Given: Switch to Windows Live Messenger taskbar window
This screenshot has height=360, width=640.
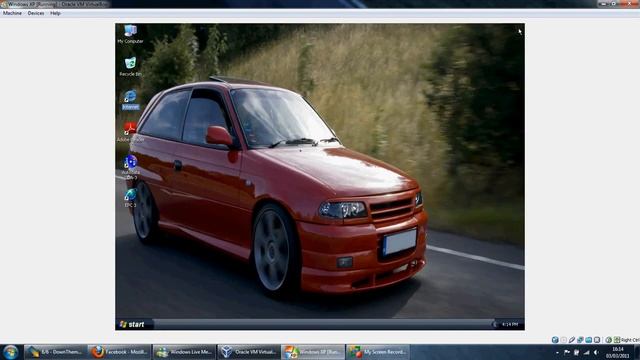Looking at the screenshot, I should (x=184, y=352).
